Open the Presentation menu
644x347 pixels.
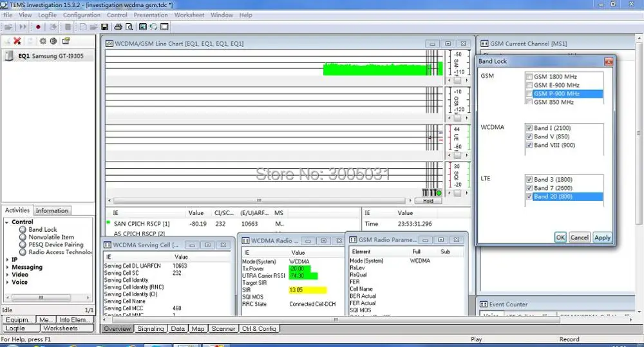(x=150, y=15)
